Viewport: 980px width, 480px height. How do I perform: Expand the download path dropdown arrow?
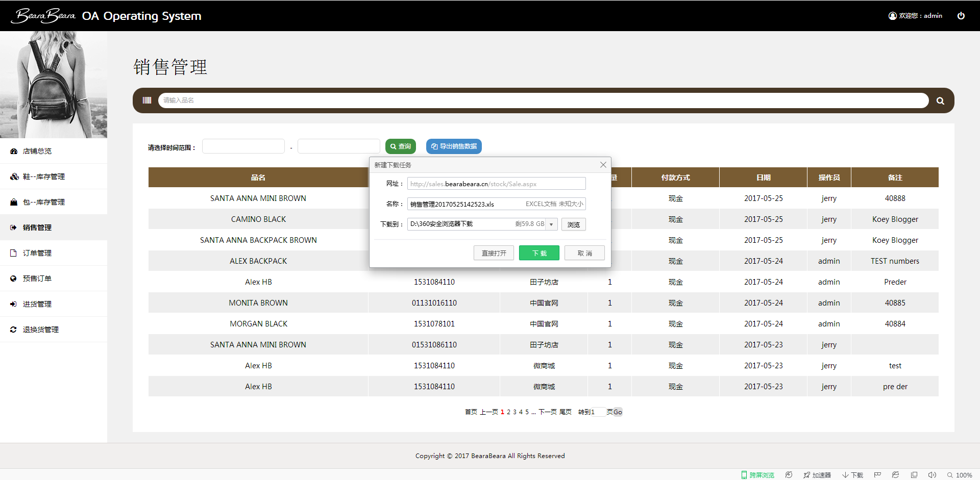pyautogui.click(x=551, y=224)
